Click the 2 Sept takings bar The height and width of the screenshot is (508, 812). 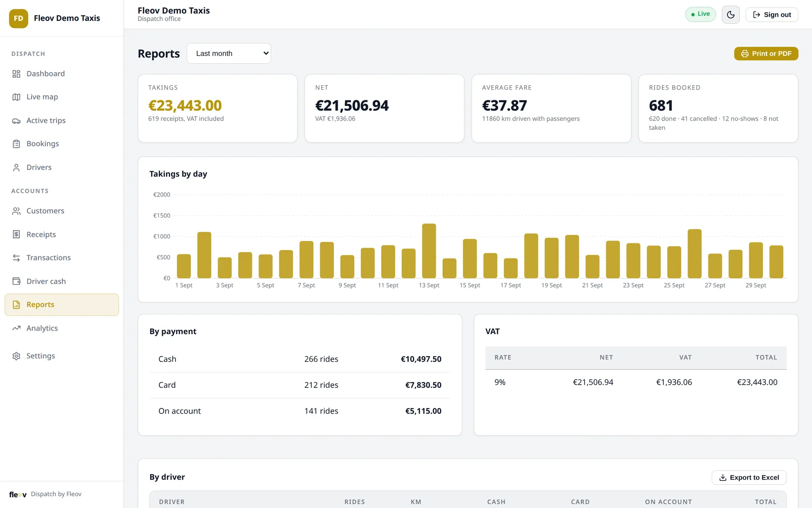204,255
